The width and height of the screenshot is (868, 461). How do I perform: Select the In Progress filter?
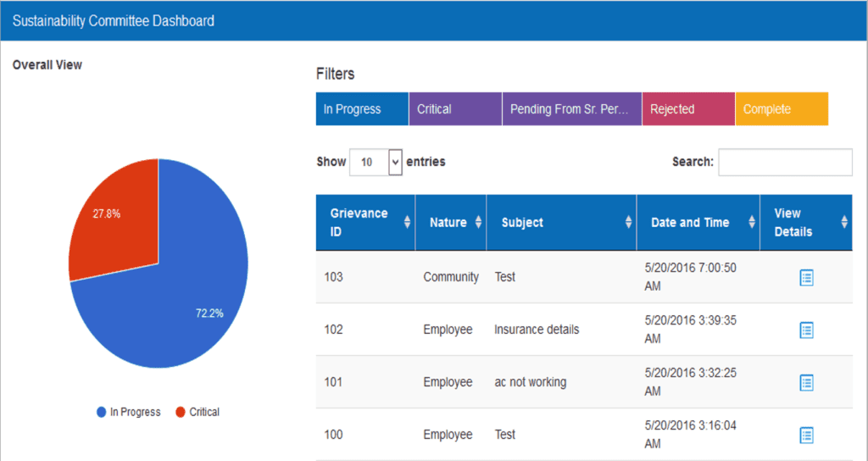pyautogui.click(x=362, y=109)
